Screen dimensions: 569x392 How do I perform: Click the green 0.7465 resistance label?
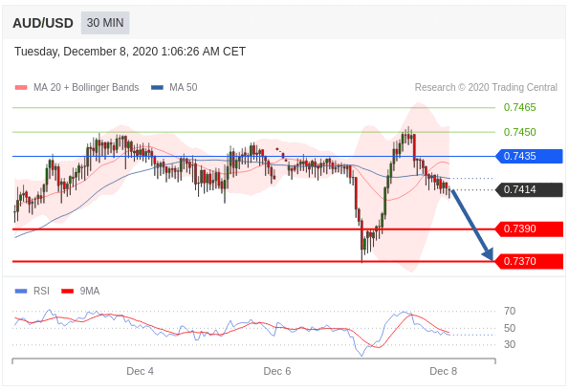[x=519, y=107]
